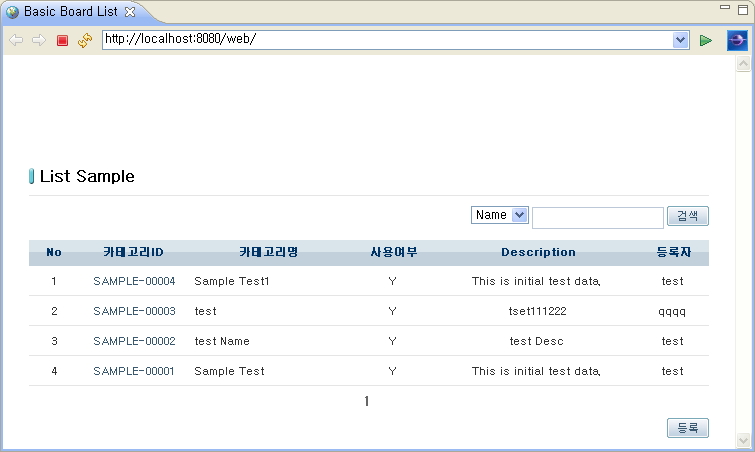
Task: Open the SAMPLE-00001 category link
Action: click(x=134, y=371)
